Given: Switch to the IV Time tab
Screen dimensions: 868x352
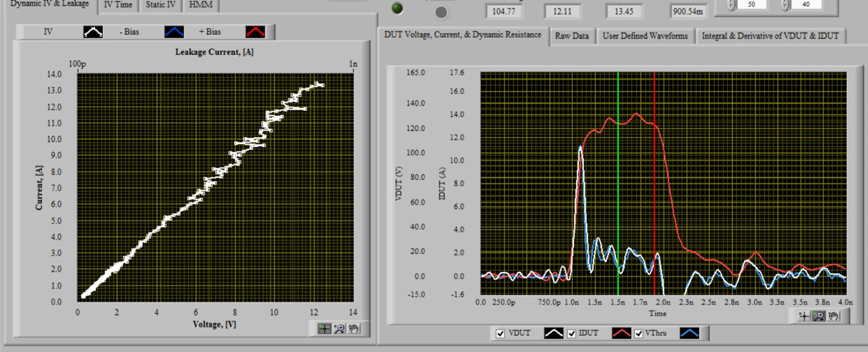Looking at the screenshot, I should 118,5.
